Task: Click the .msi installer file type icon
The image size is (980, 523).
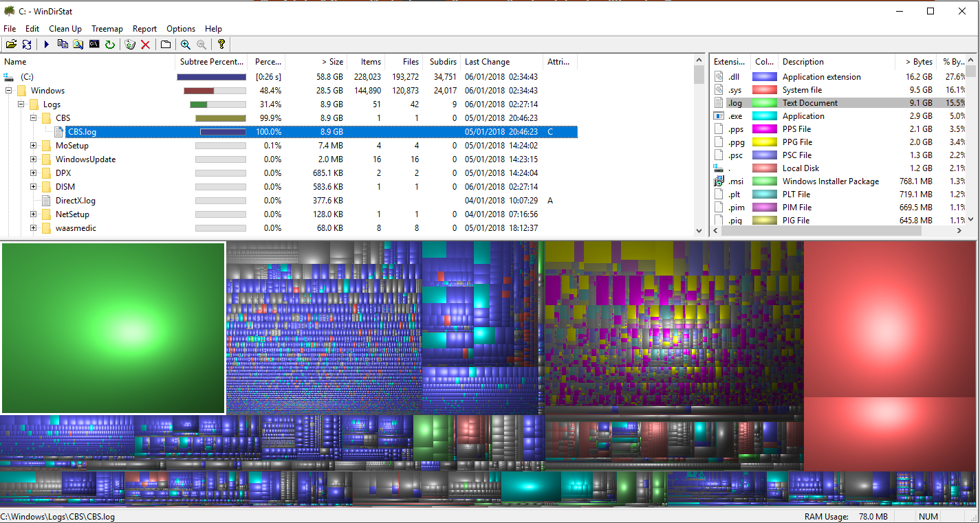Action: pyautogui.click(x=719, y=181)
